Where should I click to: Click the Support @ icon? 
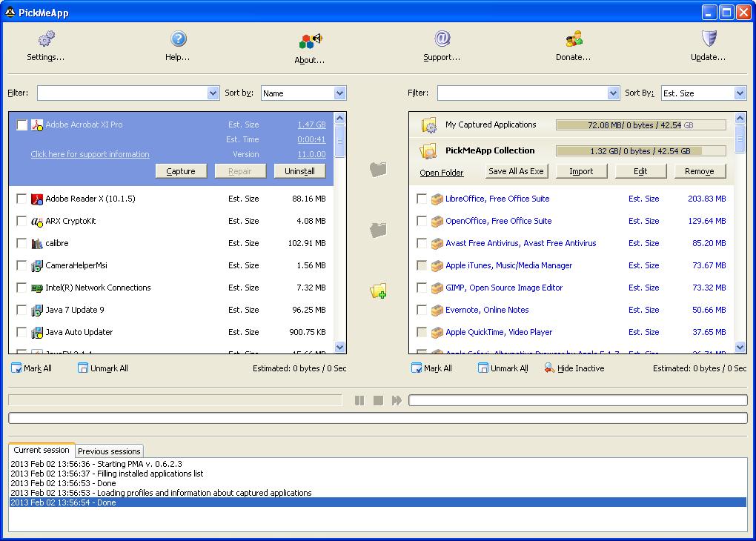point(442,39)
